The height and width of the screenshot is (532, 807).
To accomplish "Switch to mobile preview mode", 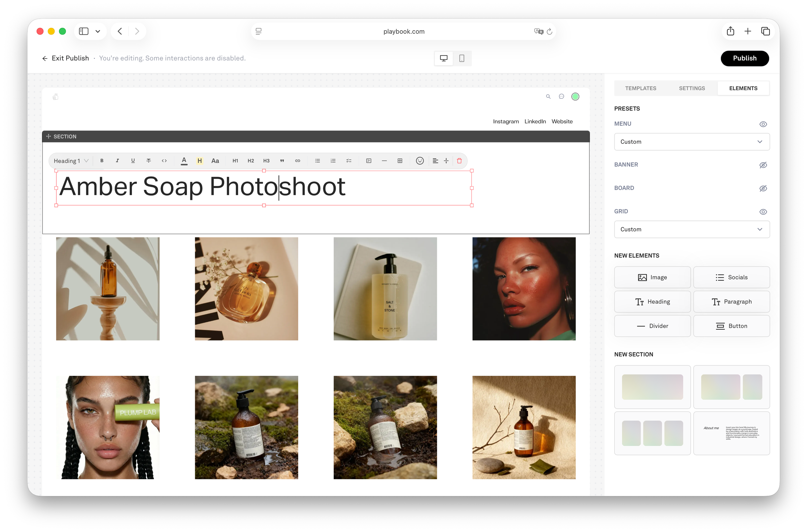I will click(462, 58).
